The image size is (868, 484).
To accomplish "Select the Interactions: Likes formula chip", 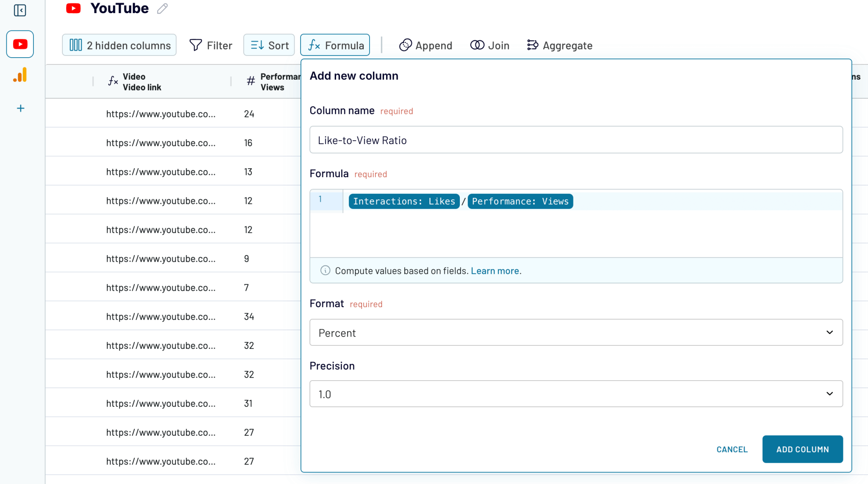I will (403, 201).
